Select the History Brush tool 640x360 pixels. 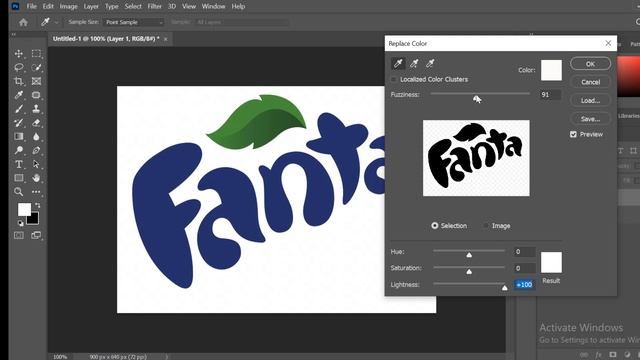pos(19,122)
